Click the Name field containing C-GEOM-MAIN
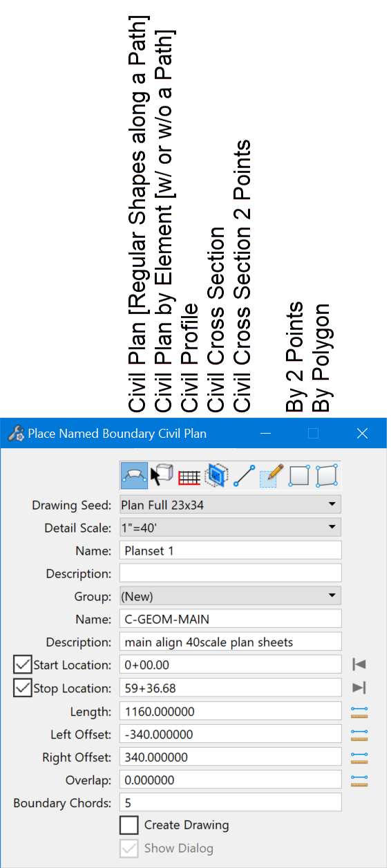Image resolution: width=391 pixels, height=868 pixels. (x=231, y=619)
